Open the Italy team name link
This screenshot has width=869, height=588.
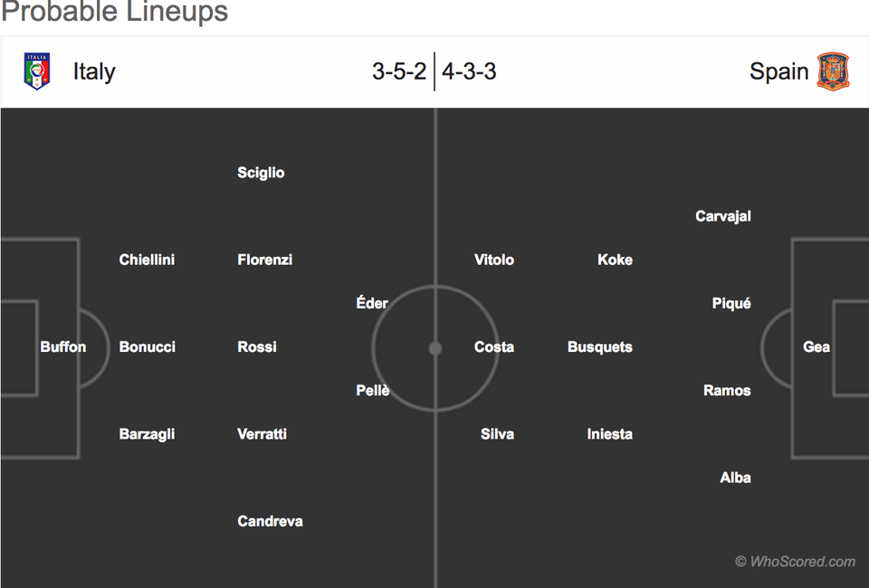pyautogui.click(x=94, y=71)
